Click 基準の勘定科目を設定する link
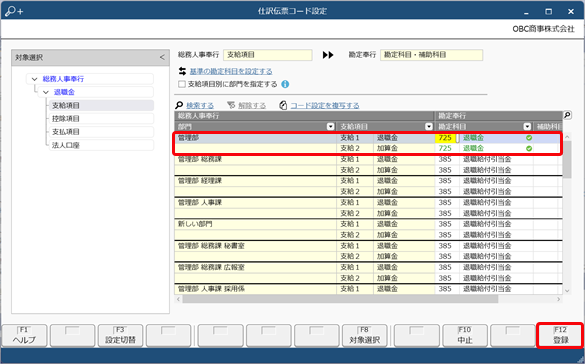The width and height of the screenshot is (585, 364). 231,71
